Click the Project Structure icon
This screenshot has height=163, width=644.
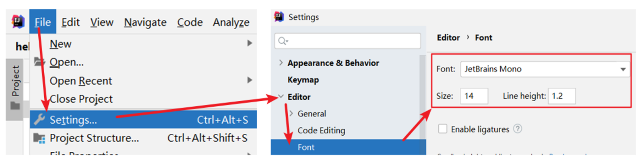(x=39, y=138)
